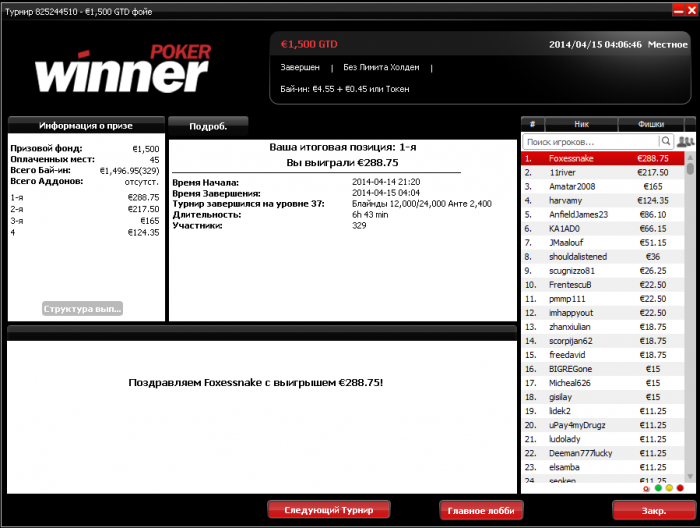This screenshot has width=700, height=528.
Task: Sort player list by Фишки column header
Action: coord(651,124)
